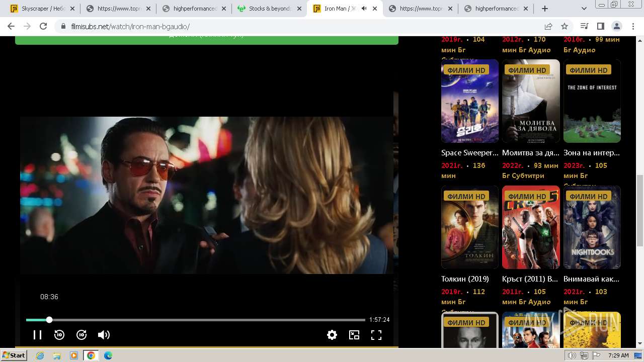This screenshot has width=644, height=362.
Task: Seek along the video progress bar
Action: [196, 320]
